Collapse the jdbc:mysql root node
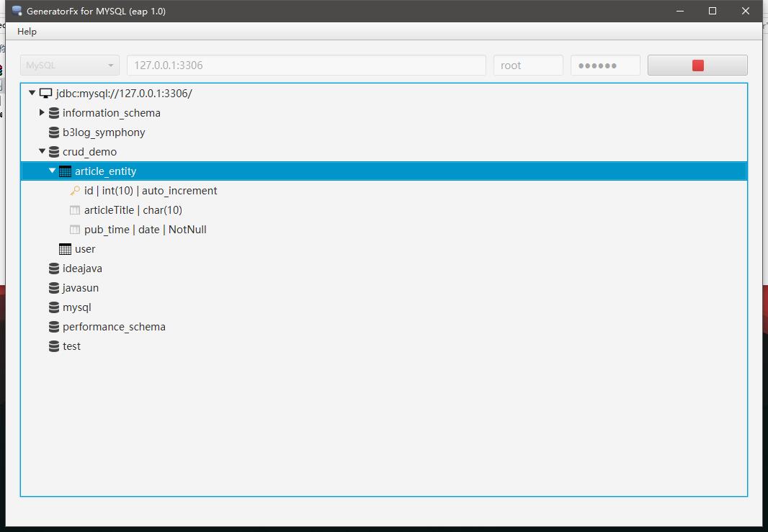Viewport: 768px width, 532px height. point(32,92)
